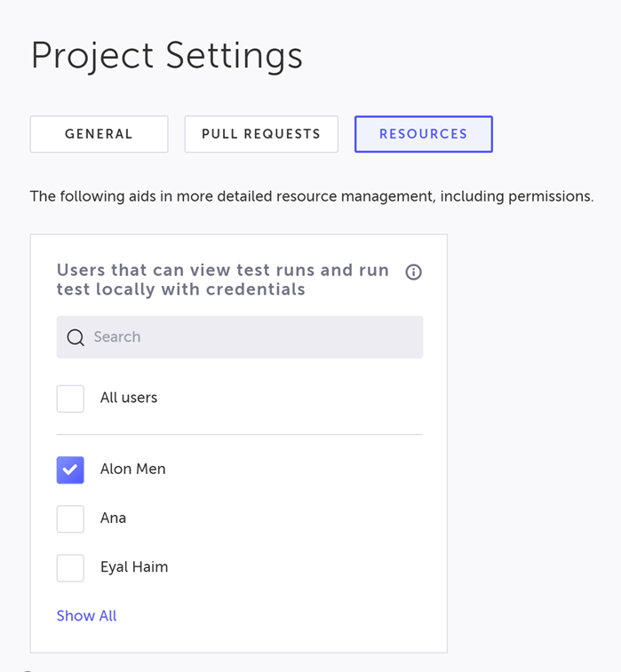This screenshot has width=621, height=672.
Task: Expand the user list with Show All
Action: point(86,616)
